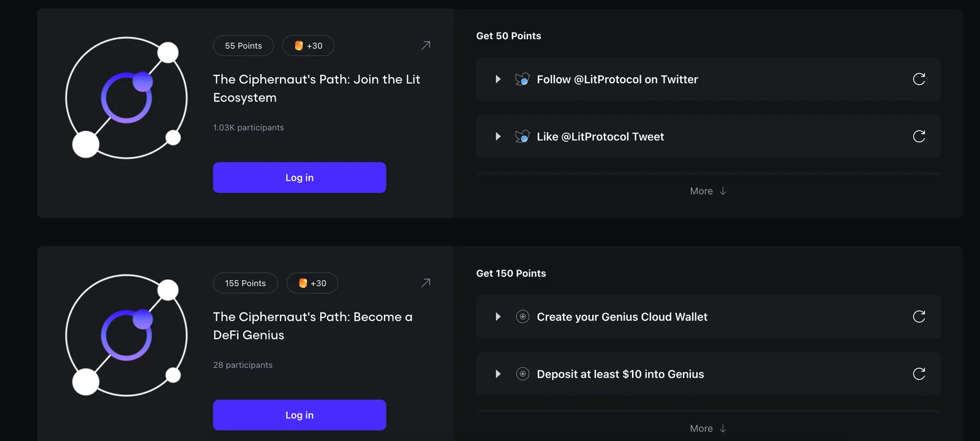This screenshot has height=441, width=980.
Task: Click the Twitter icon beside Follow @LitProtocol
Action: pos(522,79)
